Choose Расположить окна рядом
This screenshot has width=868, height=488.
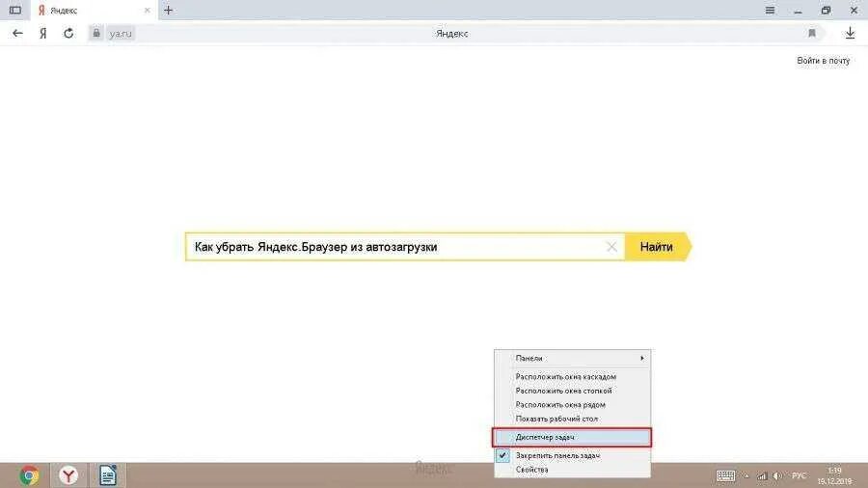pos(572,404)
